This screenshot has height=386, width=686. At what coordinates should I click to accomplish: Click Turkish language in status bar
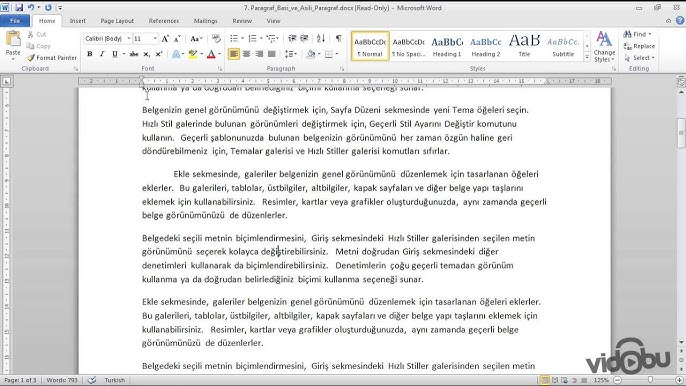tap(115, 380)
